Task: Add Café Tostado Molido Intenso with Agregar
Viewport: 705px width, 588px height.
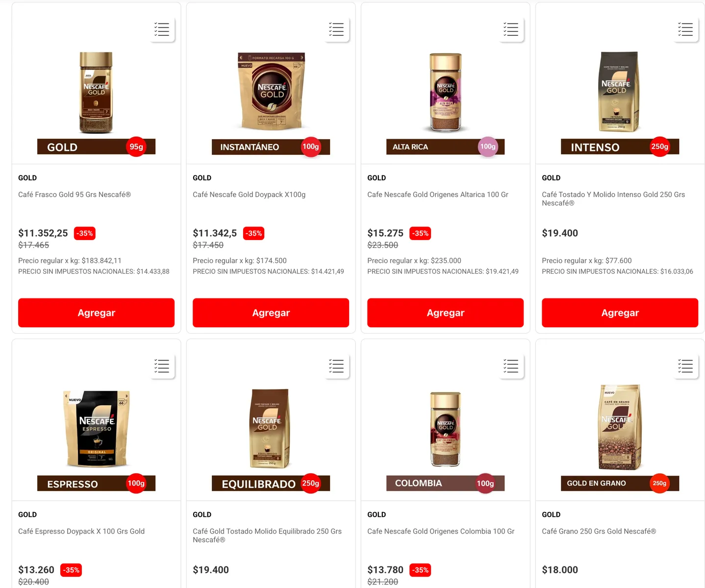Action: click(x=620, y=313)
